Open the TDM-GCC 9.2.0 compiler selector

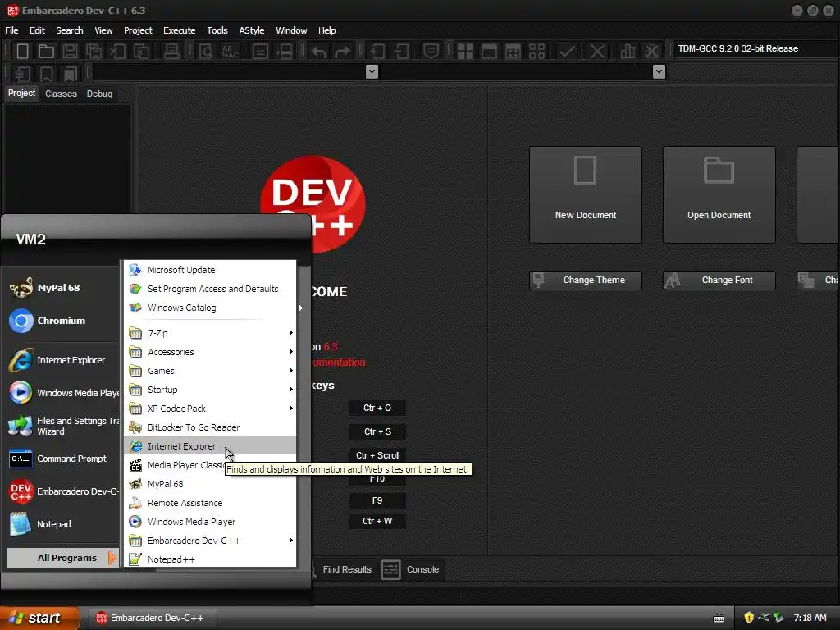point(756,48)
